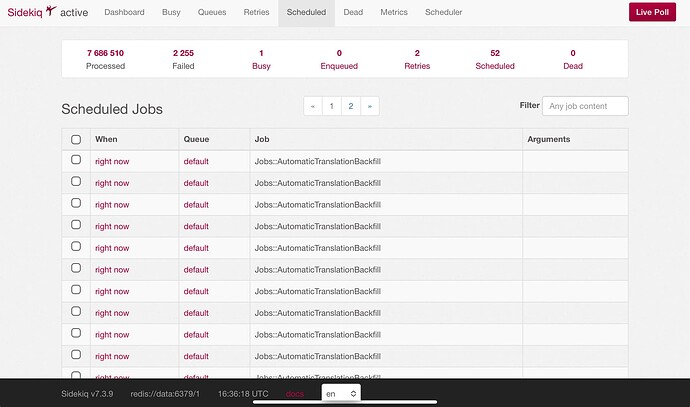Go to the Retries tab

(256, 12)
